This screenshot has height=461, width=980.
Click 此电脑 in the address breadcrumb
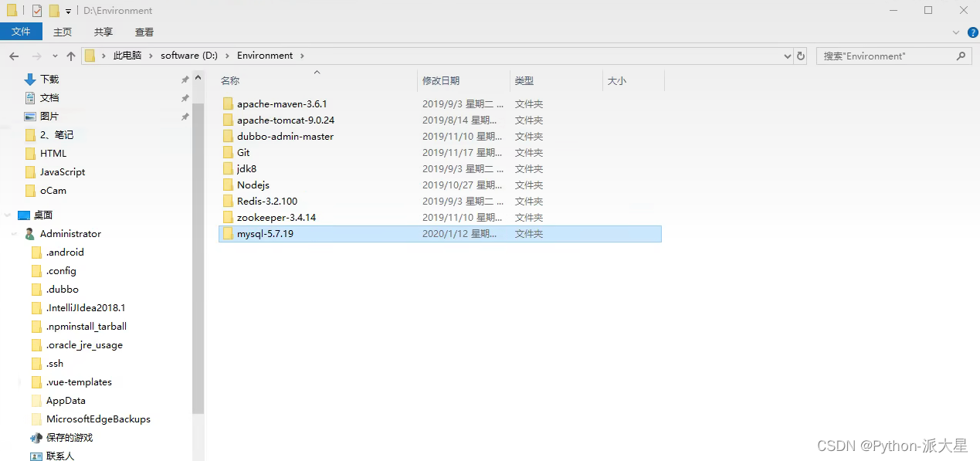[127, 56]
